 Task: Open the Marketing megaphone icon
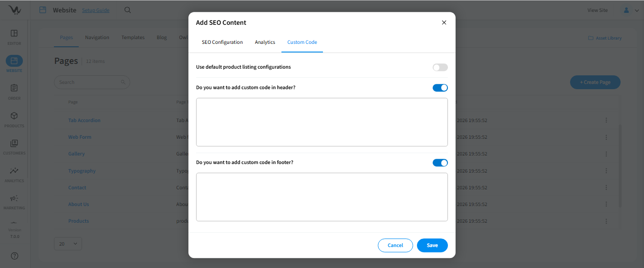pos(14,198)
